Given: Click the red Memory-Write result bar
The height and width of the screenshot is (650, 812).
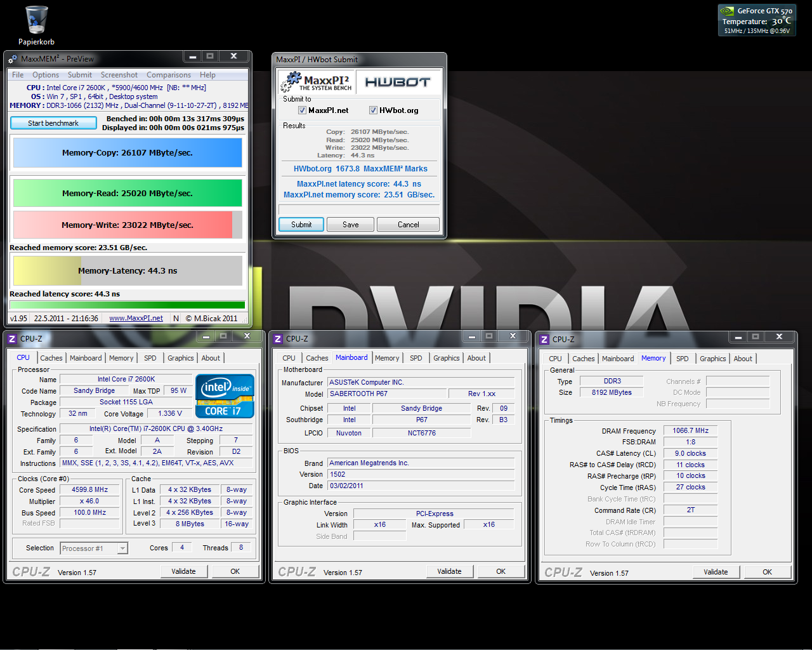Looking at the screenshot, I should [x=128, y=225].
